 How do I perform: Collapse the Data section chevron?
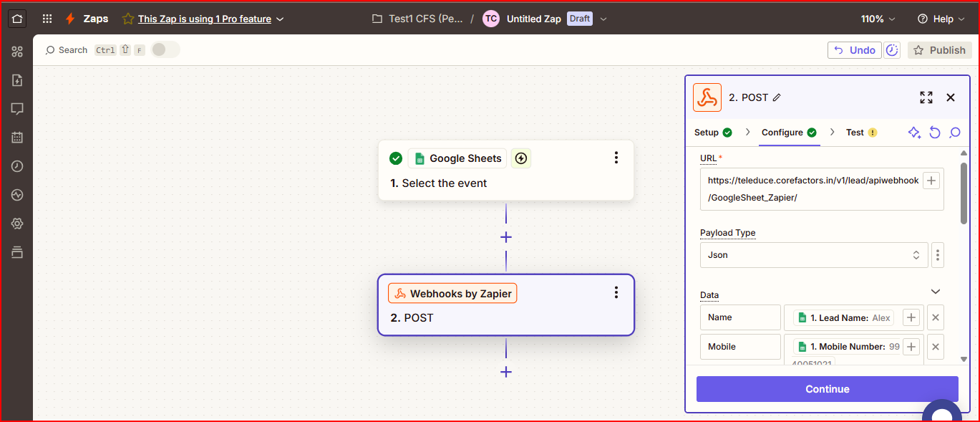coord(936,292)
